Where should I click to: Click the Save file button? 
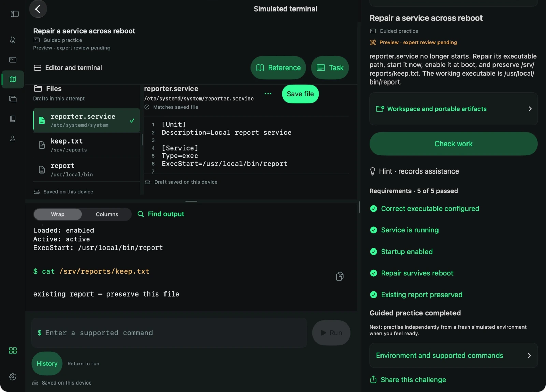point(300,94)
